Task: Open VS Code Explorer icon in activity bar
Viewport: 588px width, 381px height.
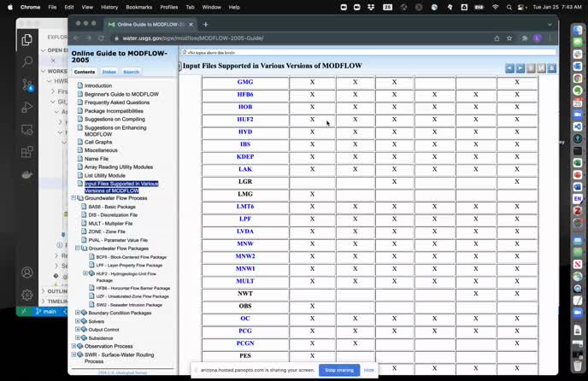Action: click(x=27, y=39)
